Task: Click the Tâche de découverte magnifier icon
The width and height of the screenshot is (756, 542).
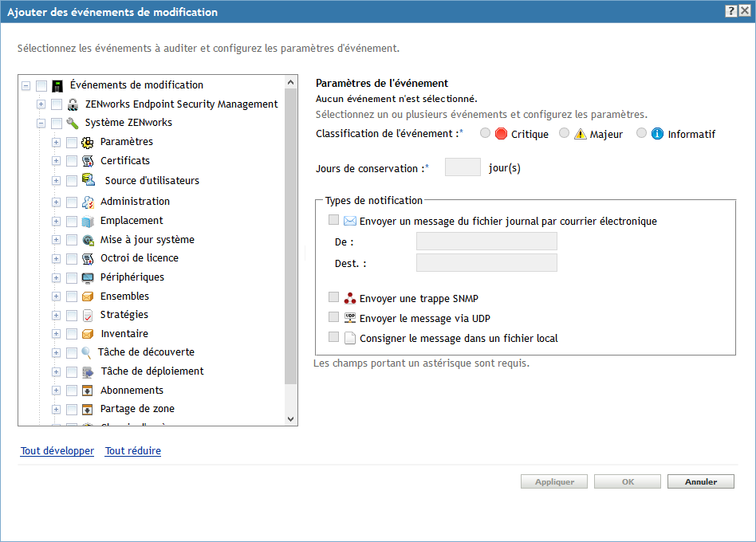Action: point(86,352)
